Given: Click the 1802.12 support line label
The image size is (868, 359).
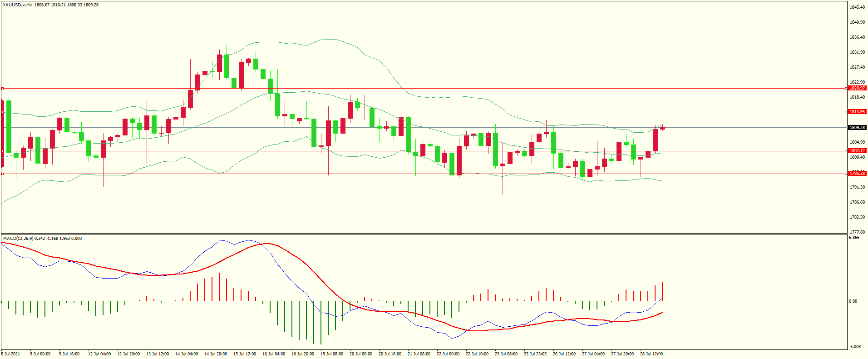Looking at the screenshot, I should coord(857,151).
